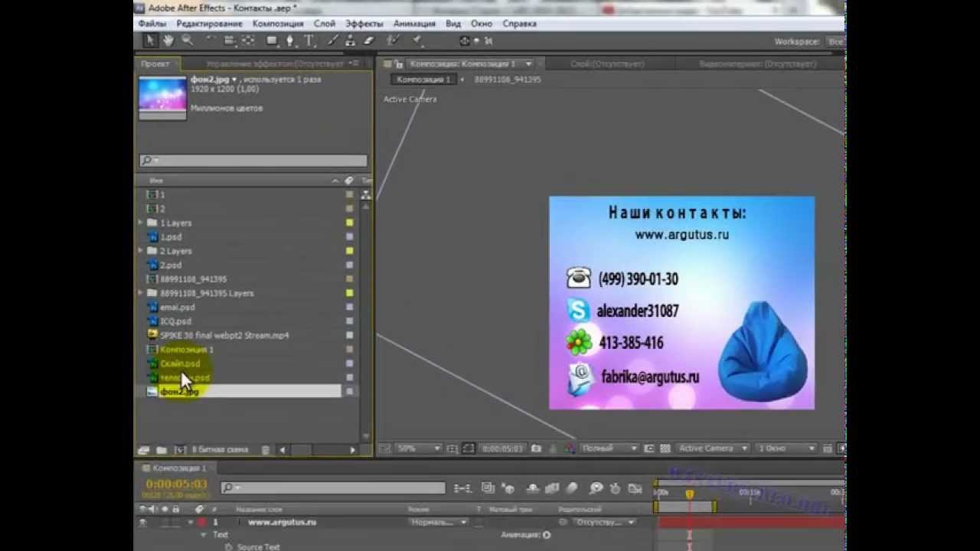Select the Pan Behind anchor tool
Viewport: 980px width, 551px height.
point(248,41)
